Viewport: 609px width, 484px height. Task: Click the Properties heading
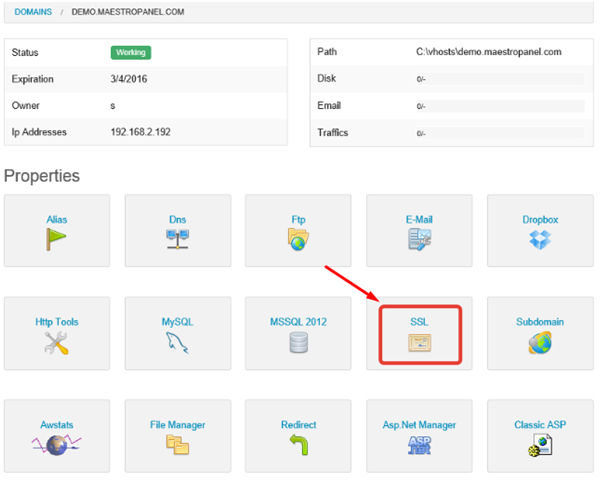coord(42,176)
